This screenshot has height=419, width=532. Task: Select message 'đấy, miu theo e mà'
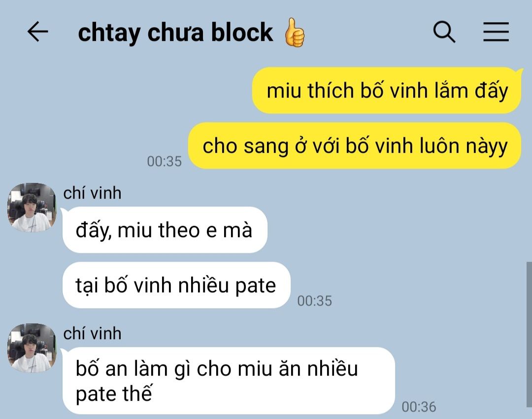pyautogui.click(x=165, y=230)
